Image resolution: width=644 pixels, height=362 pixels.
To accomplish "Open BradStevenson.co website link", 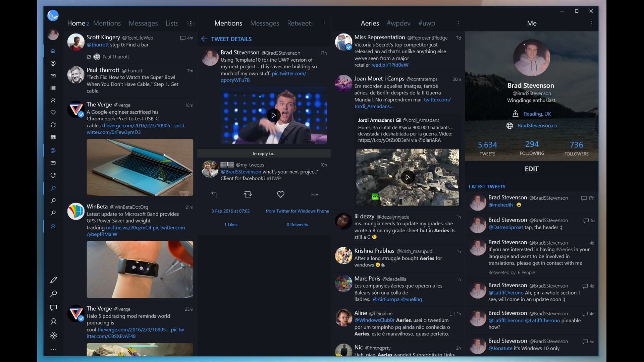I will click(x=537, y=126).
